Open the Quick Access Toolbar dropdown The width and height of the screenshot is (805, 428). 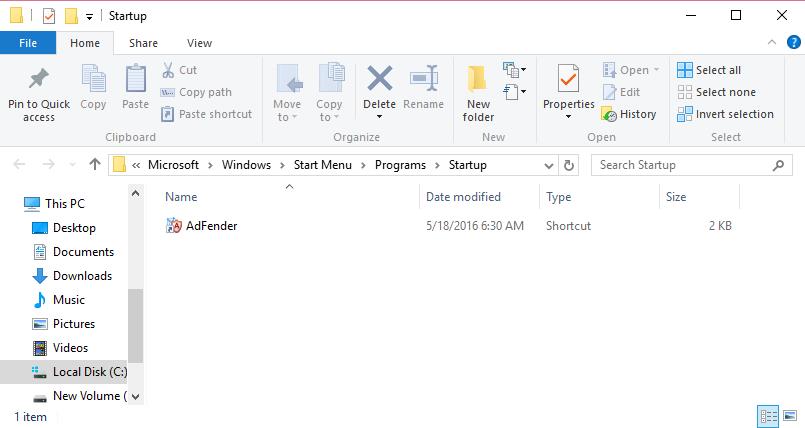point(90,16)
